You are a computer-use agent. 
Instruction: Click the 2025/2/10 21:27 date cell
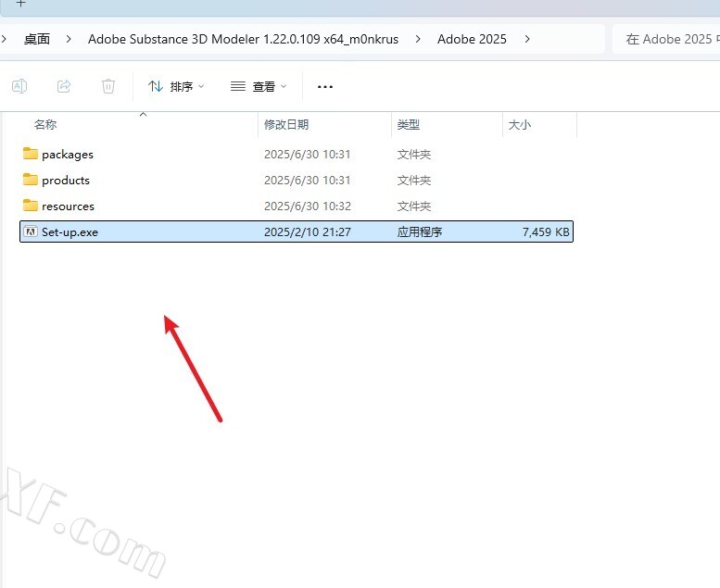(x=308, y=232)
